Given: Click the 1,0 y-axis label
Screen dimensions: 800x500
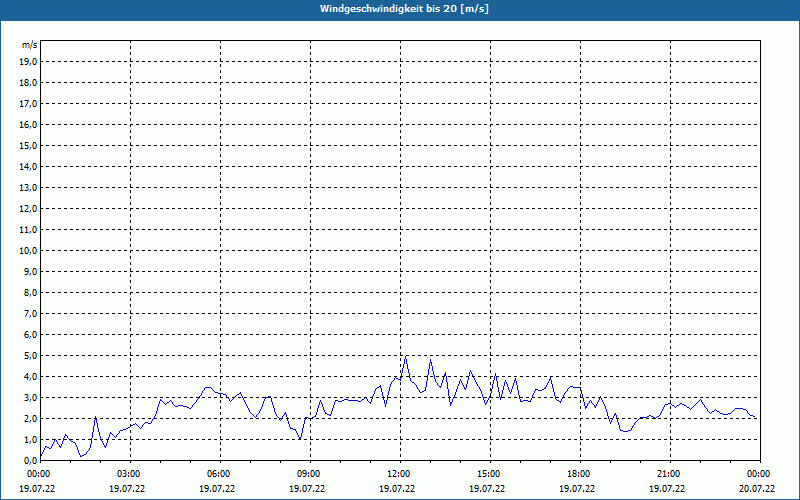Looking at the screenshot, I should tap(30, 439).
